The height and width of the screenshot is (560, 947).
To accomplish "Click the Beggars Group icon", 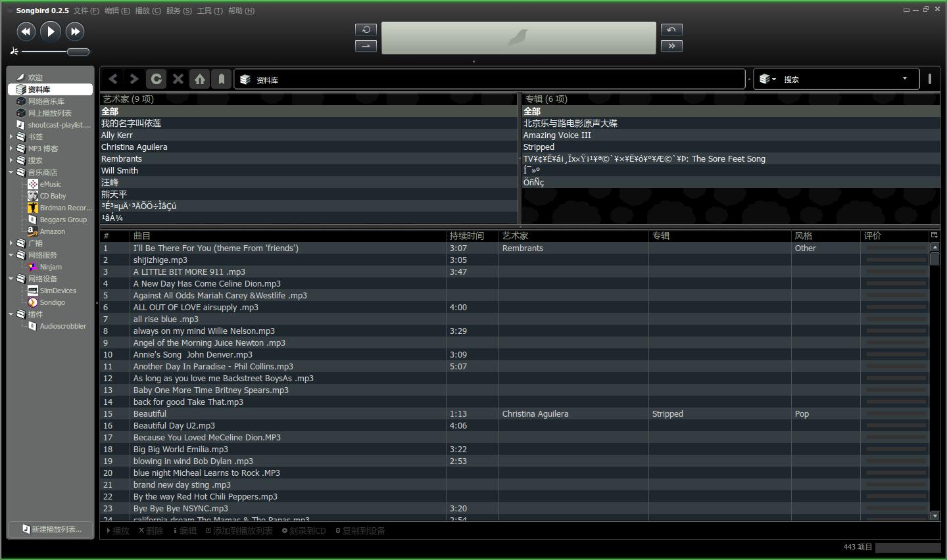I will [x=32, y=220].
